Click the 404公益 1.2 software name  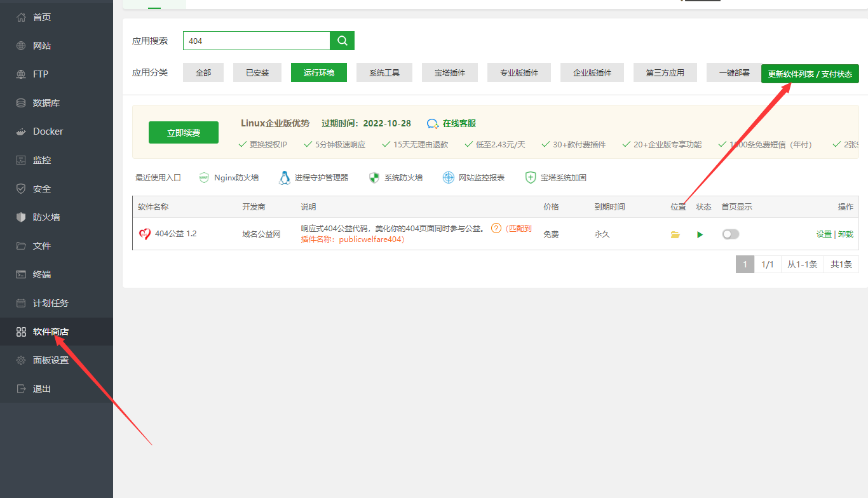point(176,234)
